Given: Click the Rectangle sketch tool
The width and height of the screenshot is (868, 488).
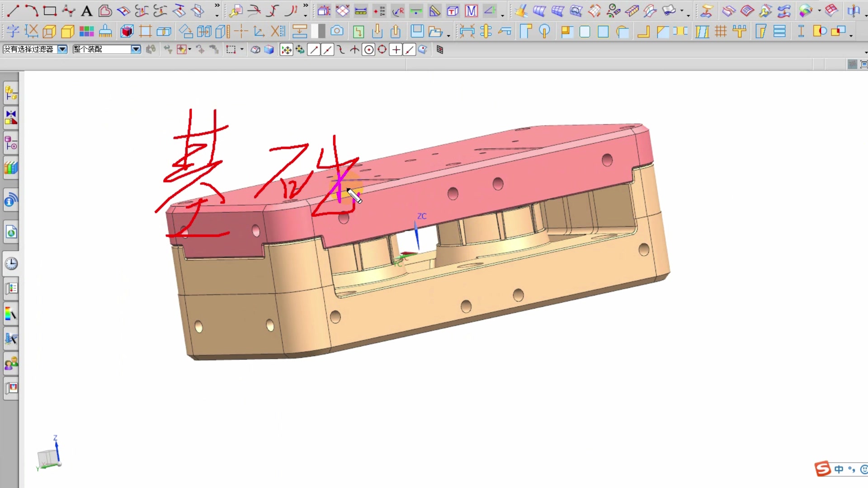Looking at the screenshot, I should [x=50, y=10].
